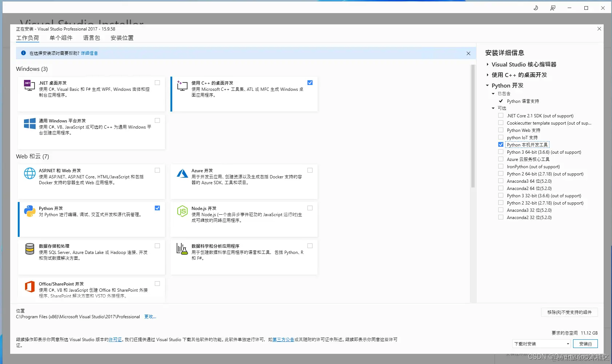This screenshot has width=612, height=364.
Task: Click the Python development logo icon
Action: 29,211
